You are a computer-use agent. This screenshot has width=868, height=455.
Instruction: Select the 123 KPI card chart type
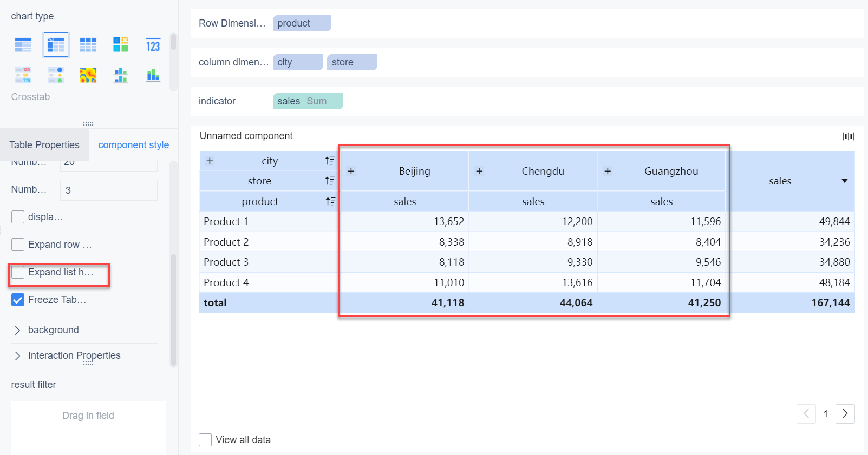[x=153, y=45]
